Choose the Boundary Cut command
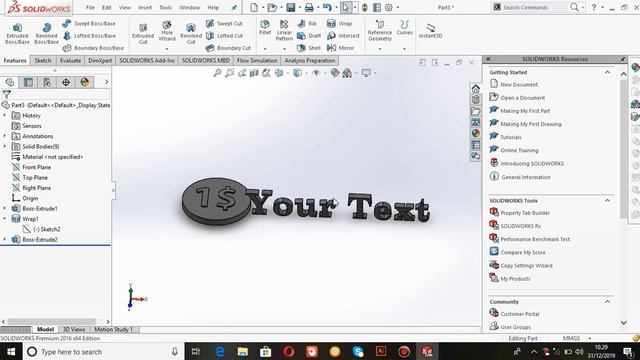Image resolution: width=640 pixels, height=360 pixels. 228,48
